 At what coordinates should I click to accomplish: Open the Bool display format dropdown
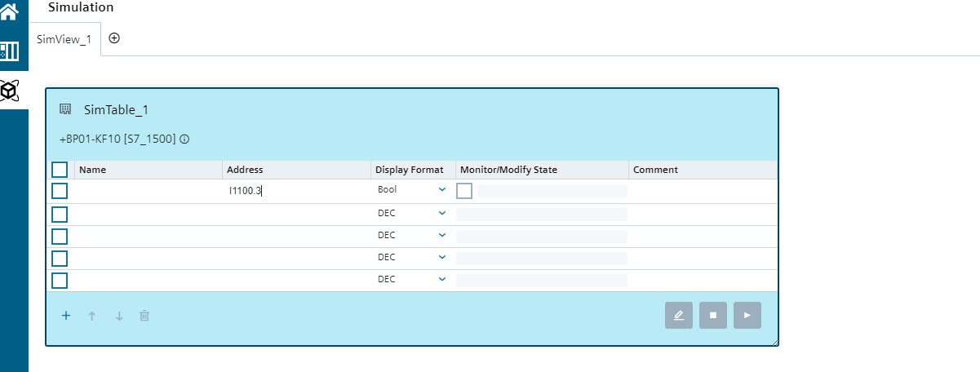pos(442,190)
